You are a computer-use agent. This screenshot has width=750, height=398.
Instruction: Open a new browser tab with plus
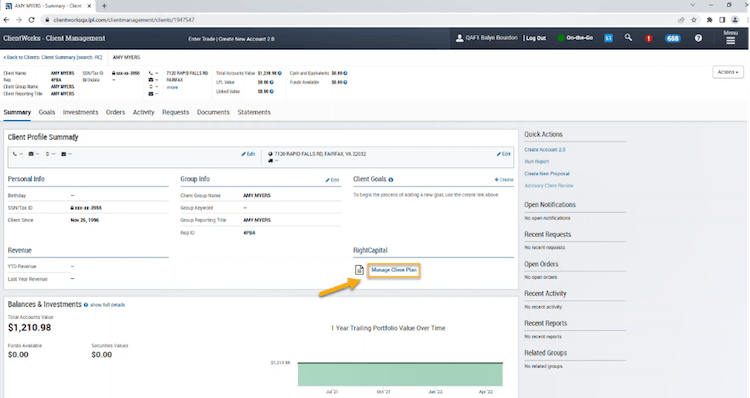click(104, 6)
